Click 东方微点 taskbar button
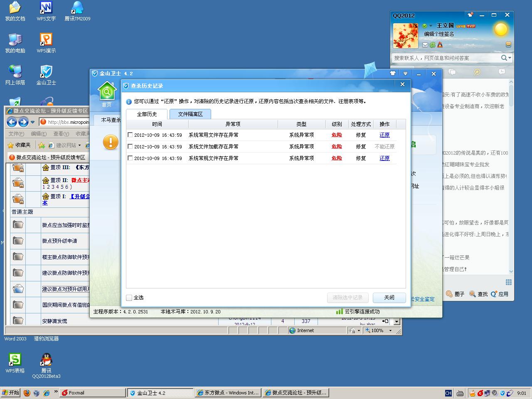 pos(228,393)
